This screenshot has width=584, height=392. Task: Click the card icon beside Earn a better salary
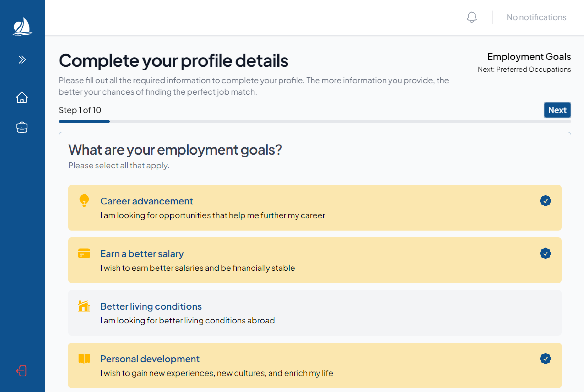[84, 254]
